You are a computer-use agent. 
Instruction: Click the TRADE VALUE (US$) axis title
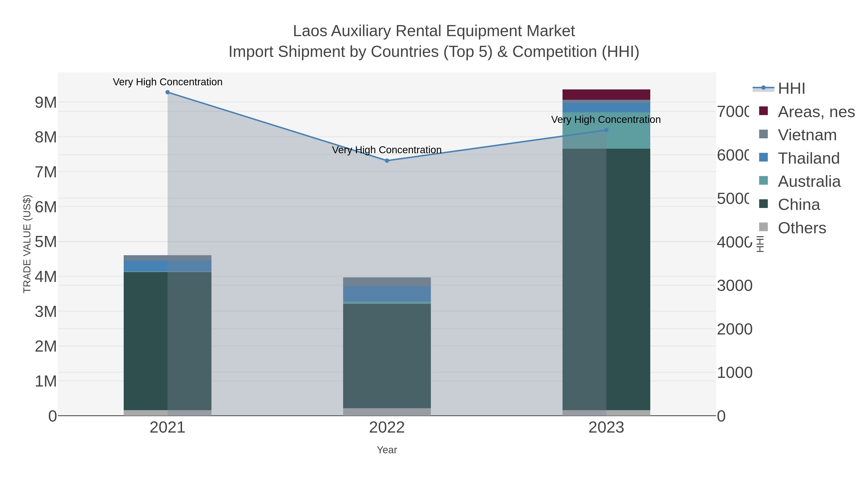point(27,244)
